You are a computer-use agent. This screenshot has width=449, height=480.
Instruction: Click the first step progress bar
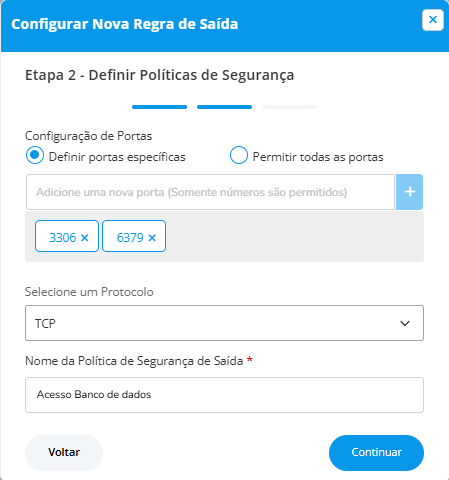tap(159, 107)
